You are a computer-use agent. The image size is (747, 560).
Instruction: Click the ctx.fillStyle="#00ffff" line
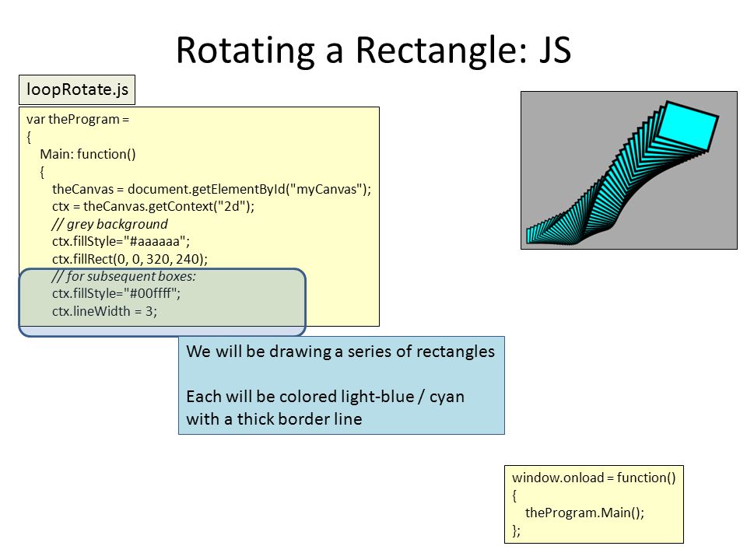coord(116,293)
